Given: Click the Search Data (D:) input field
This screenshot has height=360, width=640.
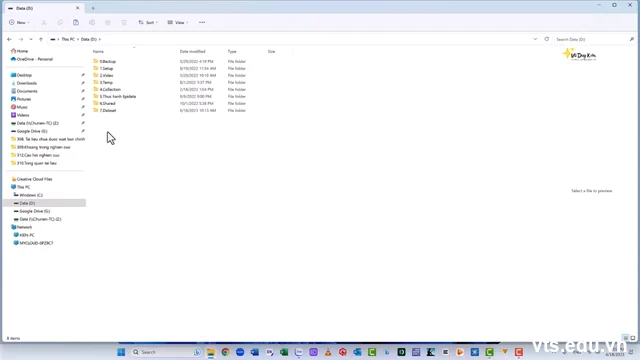Looking at the screenshot, I should pyautogui.click(x=591, y=39).
